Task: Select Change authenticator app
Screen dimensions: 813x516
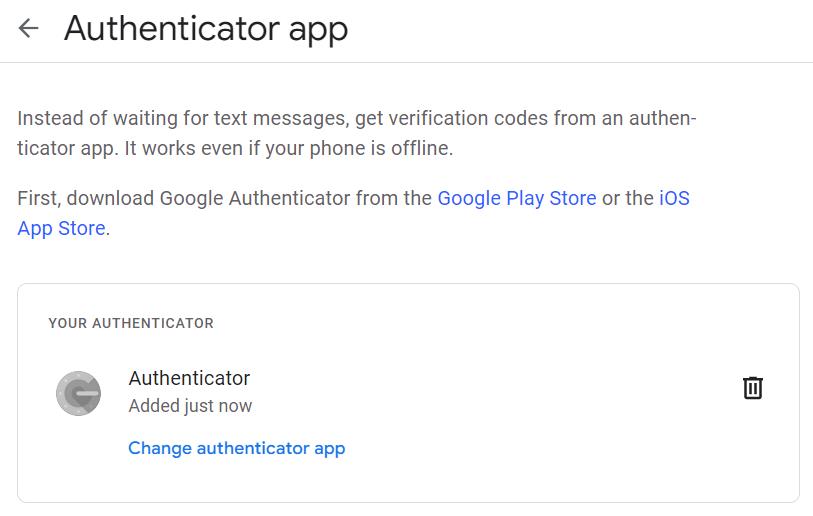Action: [236, 448]
